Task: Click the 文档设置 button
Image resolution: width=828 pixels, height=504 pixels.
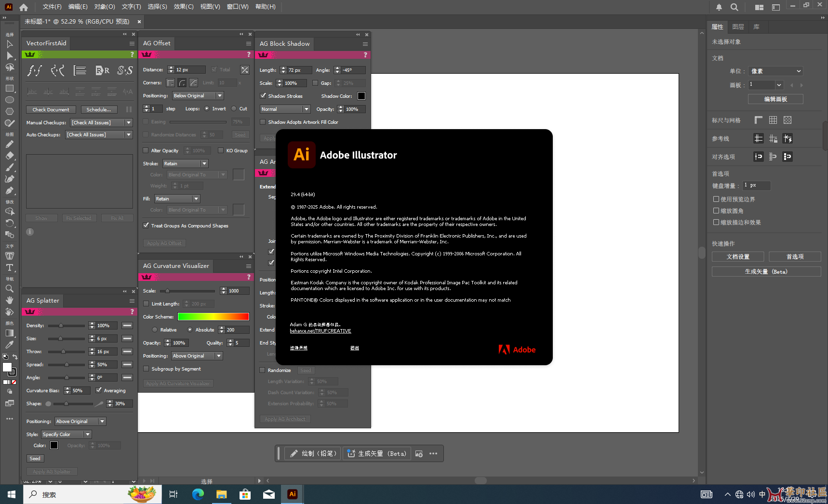Action: tap(738, 257)
